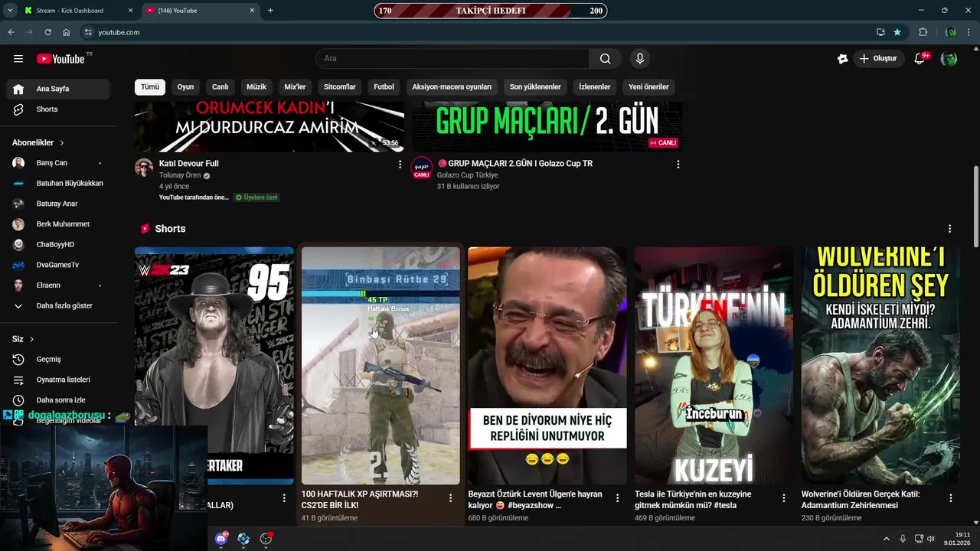Screen dimensions: 980x551
Task: Open tab search dropdown arrow
Action: [10, 11]
